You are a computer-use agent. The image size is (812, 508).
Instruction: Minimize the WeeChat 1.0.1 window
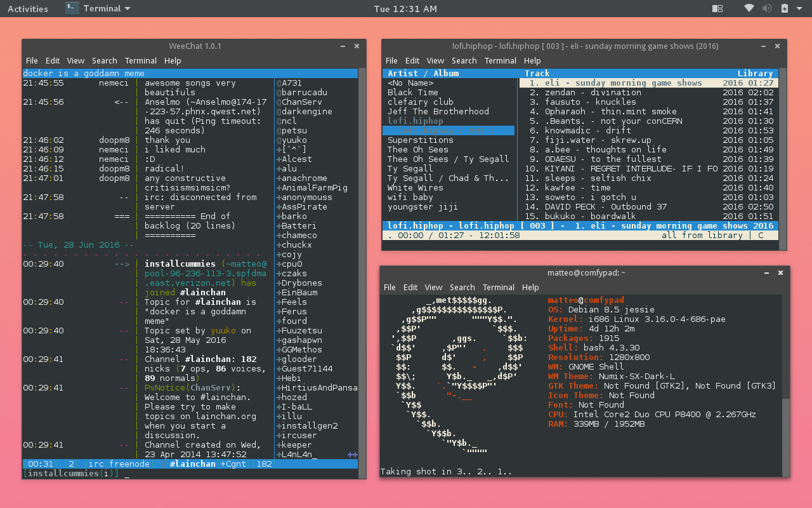tap(343, 46)
